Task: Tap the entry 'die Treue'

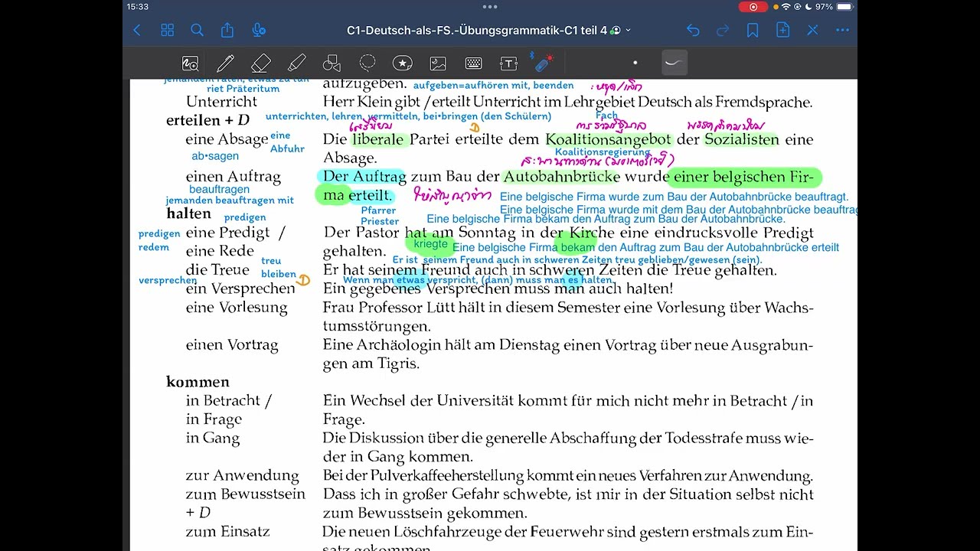Action: [x=217, y=270]
